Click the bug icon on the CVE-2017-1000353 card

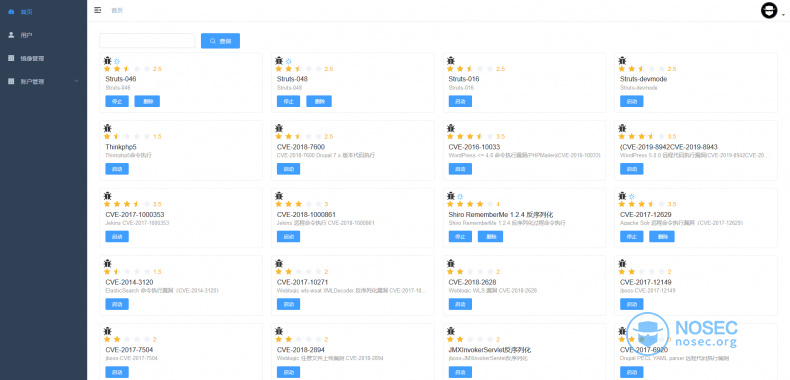107,196
